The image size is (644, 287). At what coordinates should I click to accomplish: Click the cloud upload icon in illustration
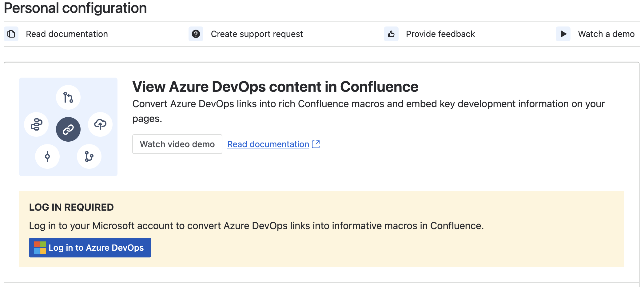[x=100, y=124]
